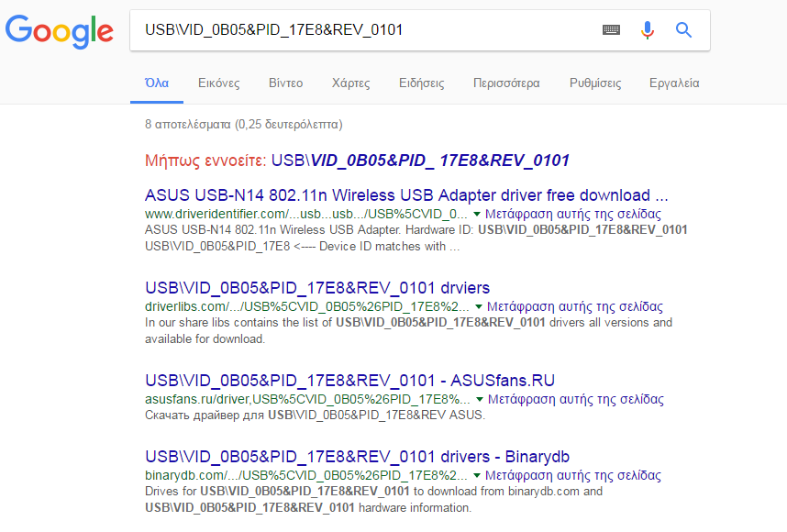The image size is (787, 532).
Task: Open the 'drviers' driverlibs result title
Action: (x=317, y=288)
